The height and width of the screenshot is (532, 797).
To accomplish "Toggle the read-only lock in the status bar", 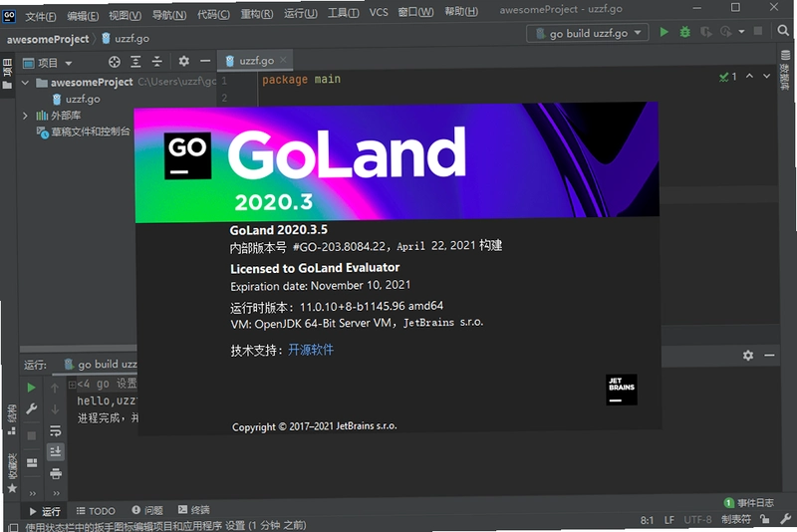I will [764, 519].
